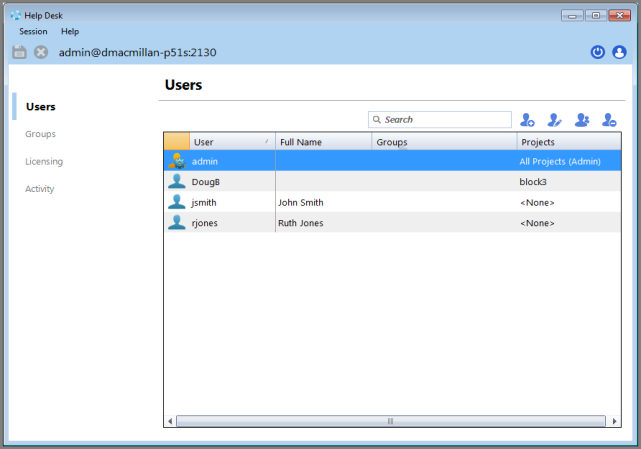
Task: Click the power disconnect icon
Action: [598, 52]
